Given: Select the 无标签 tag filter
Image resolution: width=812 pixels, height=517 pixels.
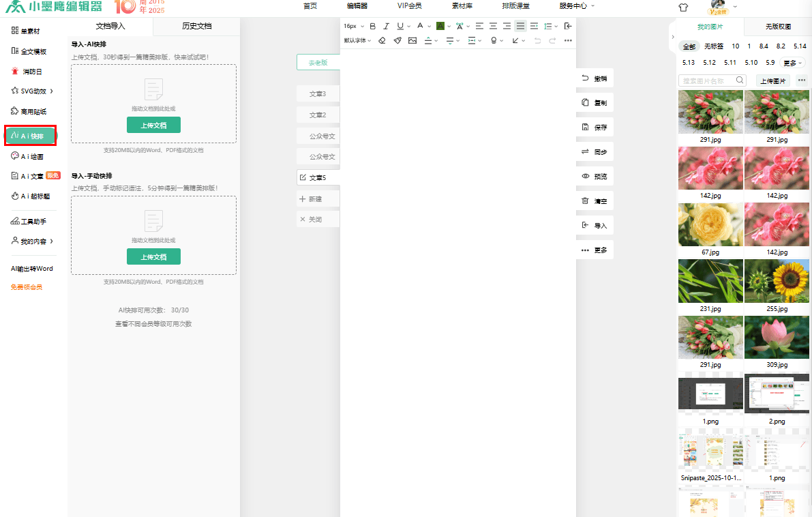Looking at the screenshot, I should coord(714,46).
